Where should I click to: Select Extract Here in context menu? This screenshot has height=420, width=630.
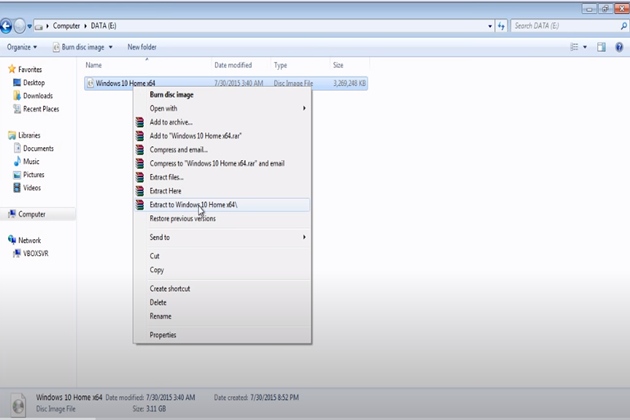point(166,190)
